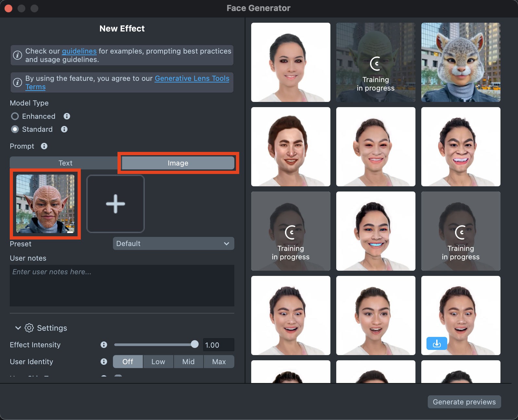This screenshot has width=518, height=420.
Task: Click the Effect Intensity slider handle
Action: pos(195,344)
